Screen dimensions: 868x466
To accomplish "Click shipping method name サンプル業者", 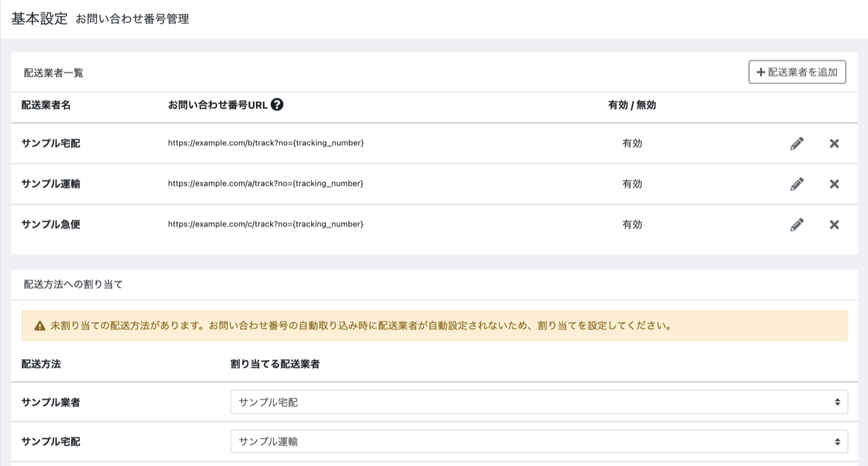I will (x=51, y=402).
